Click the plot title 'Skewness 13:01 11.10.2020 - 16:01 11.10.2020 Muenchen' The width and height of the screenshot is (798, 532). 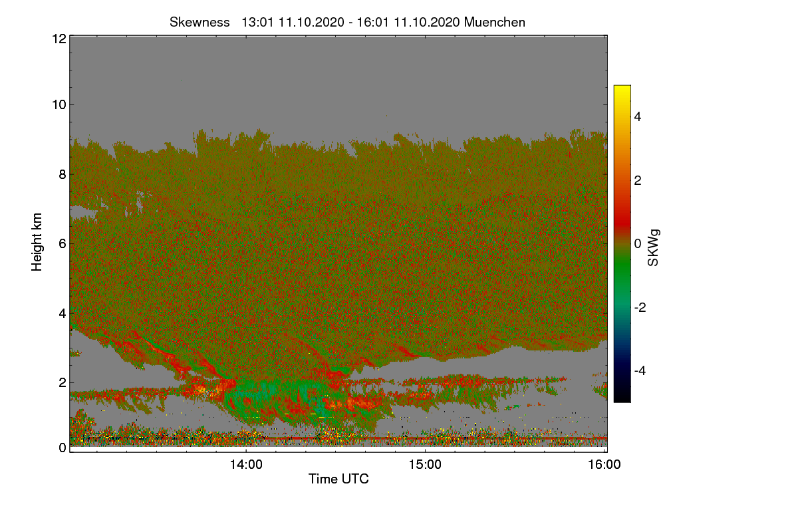[x=347, y=22]
